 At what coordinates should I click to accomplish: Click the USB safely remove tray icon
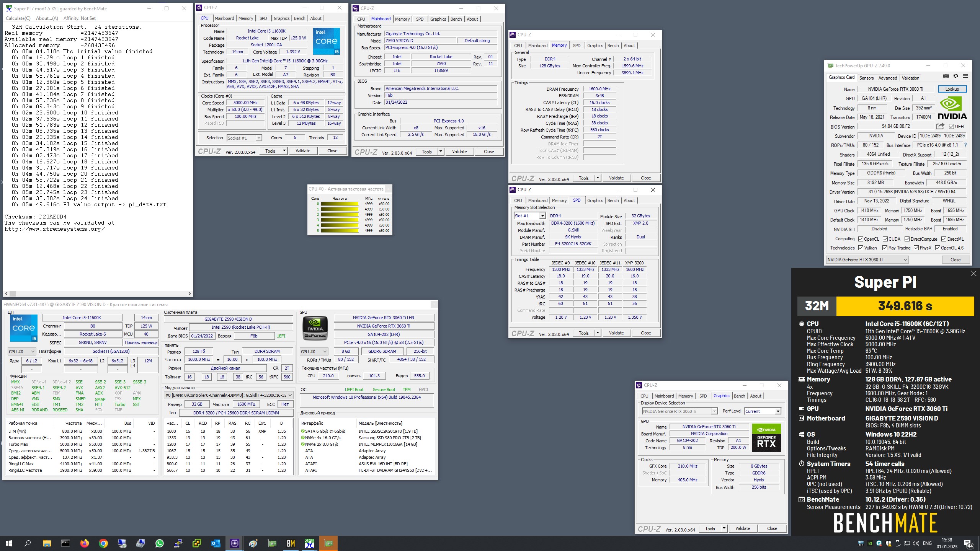click(897, 543)
